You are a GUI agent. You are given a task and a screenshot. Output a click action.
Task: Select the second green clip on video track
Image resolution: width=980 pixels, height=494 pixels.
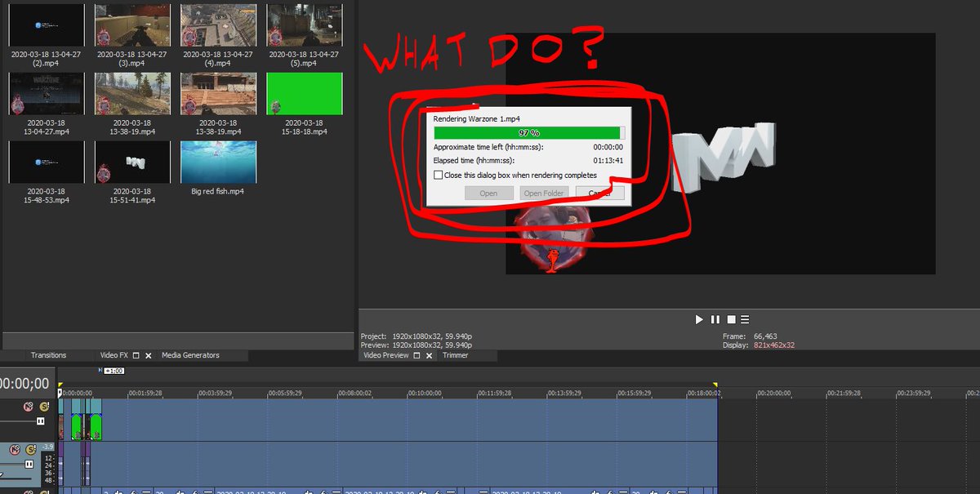[x=95, y=426]
